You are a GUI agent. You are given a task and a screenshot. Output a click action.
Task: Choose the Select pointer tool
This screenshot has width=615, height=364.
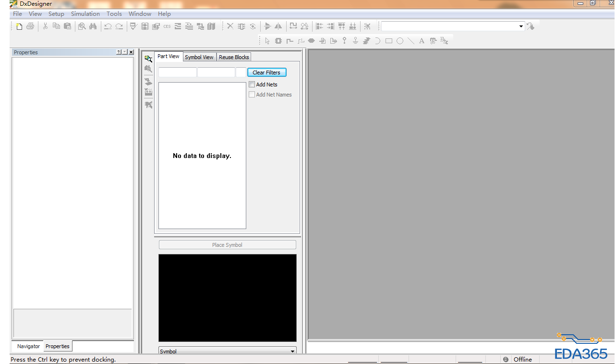pyautogui.click(x=267, y=41)
